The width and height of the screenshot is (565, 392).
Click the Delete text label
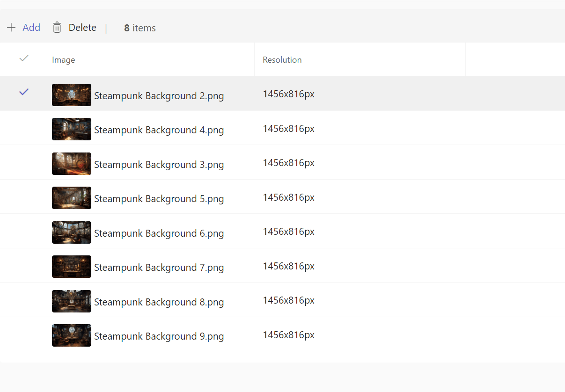tap(82, 28)
